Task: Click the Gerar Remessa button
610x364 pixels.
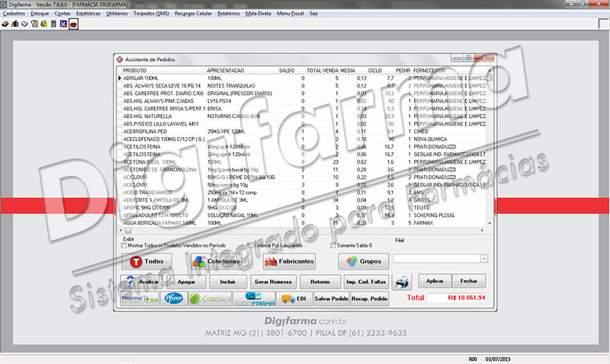Action: pyautogui.click(x=273, y=282)
